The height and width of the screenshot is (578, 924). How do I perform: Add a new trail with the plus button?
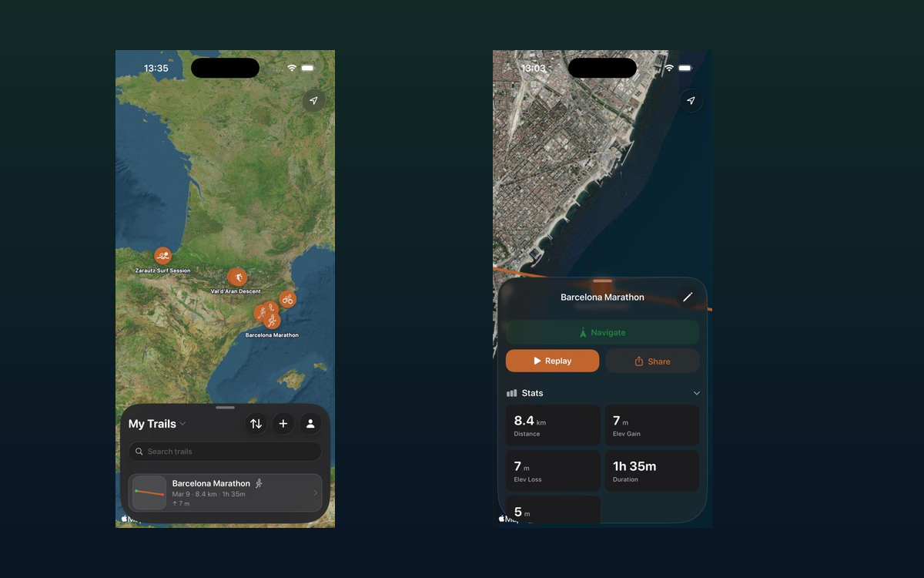click(x=283, y=424)
